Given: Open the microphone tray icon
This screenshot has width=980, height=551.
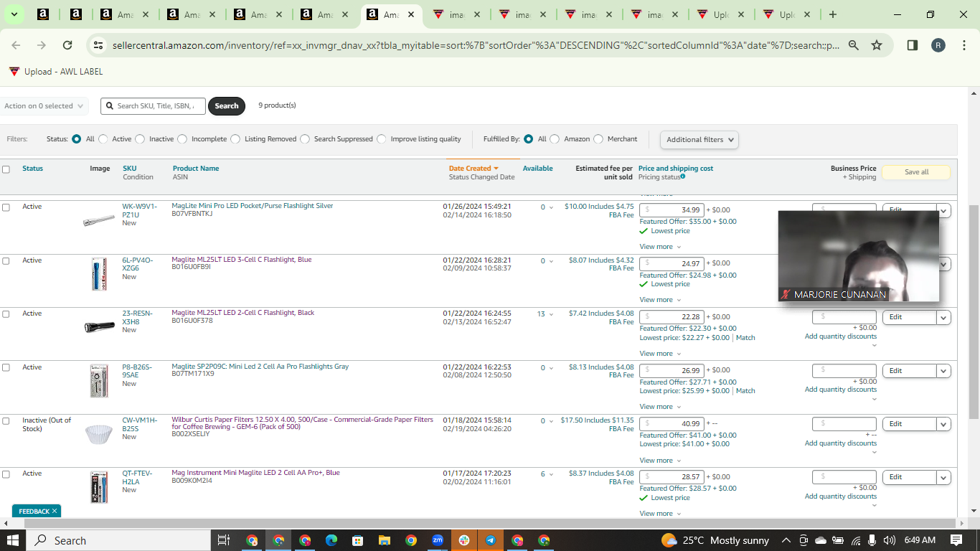Looking at the screenshot, I should click(x=872, y=540).
